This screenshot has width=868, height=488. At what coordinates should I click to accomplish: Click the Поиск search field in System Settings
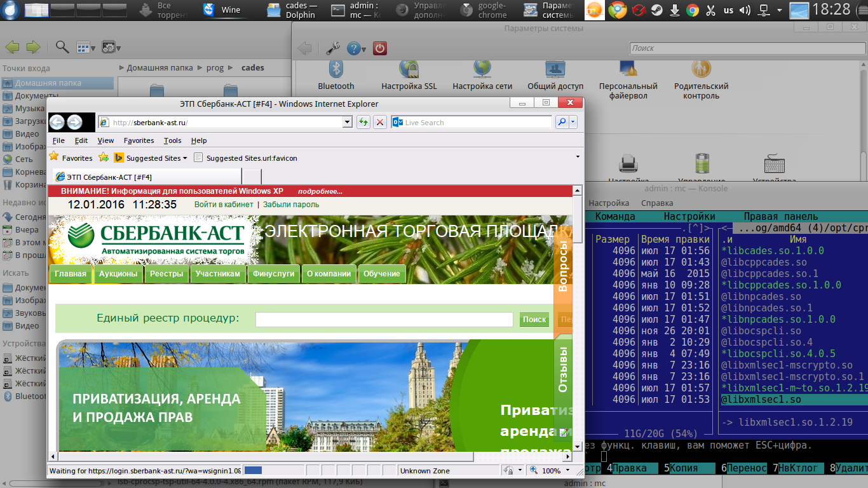coord(748,48)
